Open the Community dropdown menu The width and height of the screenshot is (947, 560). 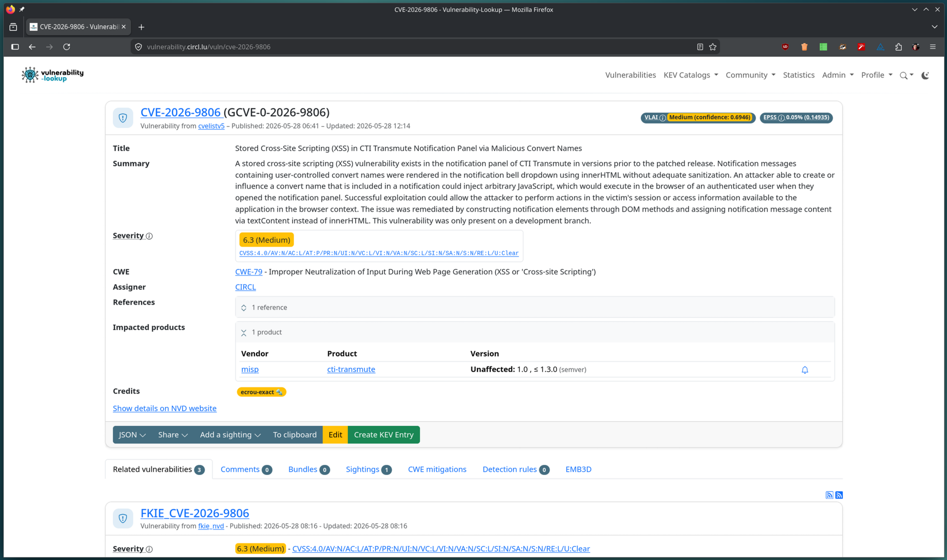750,75
